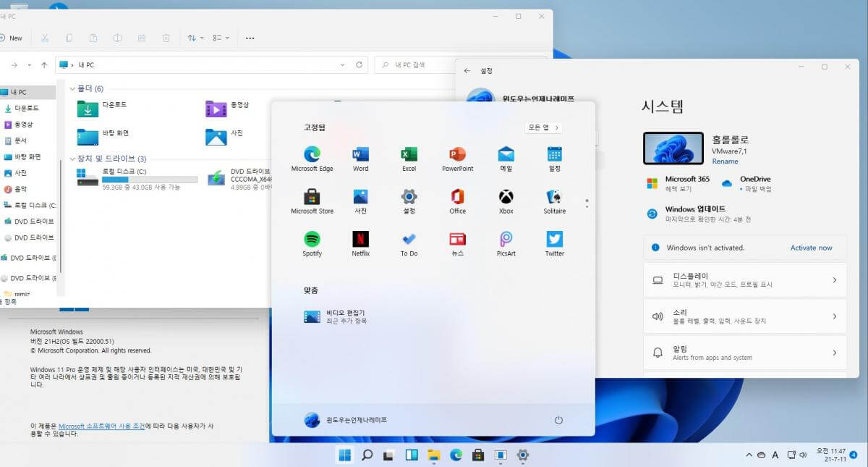868x467 pixels.
Task: Open Windows 업데이트 in Settings
Action: [699, 214]
